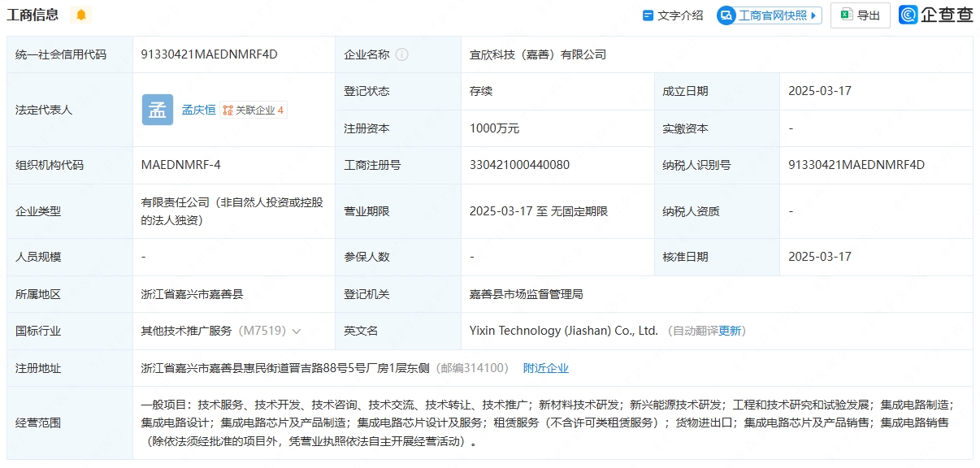Click the unified social credit code value
The image size is (980, 468).
tap(210, 54)
